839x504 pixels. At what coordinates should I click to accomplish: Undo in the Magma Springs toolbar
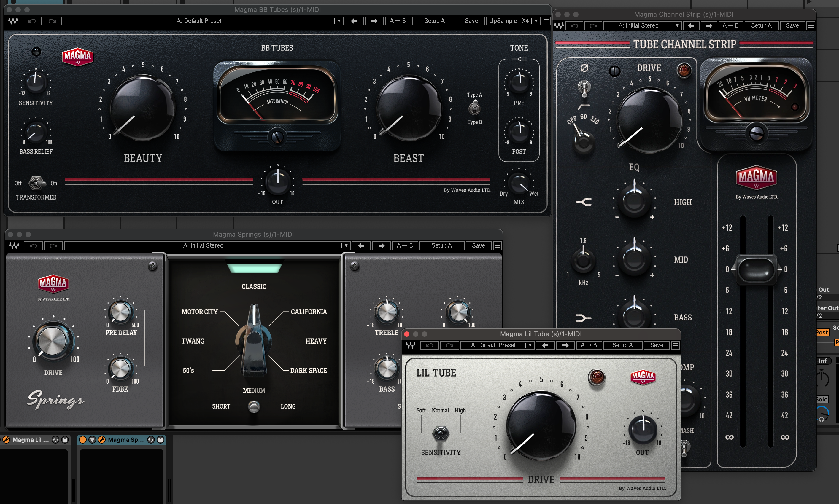coord(33,246)
